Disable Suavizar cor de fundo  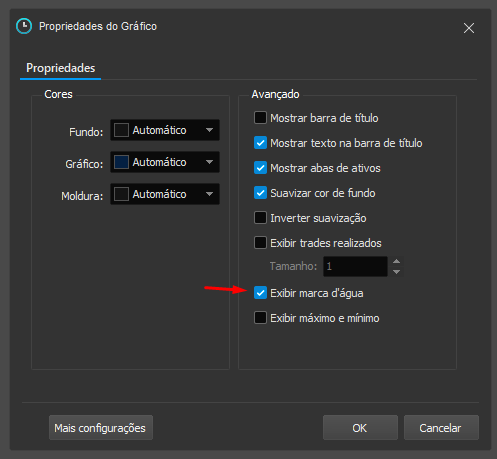click(x=260, y=193)
